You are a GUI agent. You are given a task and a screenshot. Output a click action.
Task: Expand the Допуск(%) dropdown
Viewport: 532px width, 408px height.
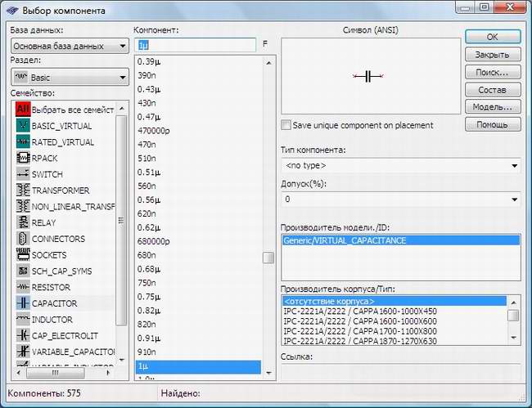coord(401,200)
